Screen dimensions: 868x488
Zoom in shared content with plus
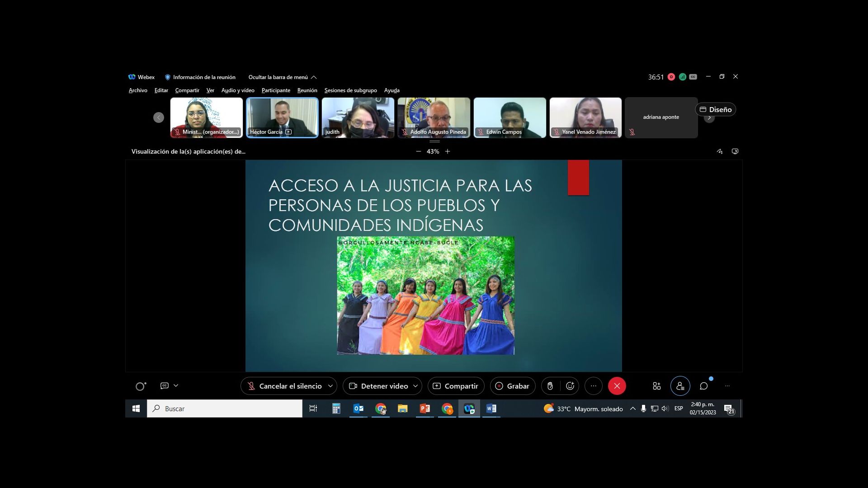[448, 151]
